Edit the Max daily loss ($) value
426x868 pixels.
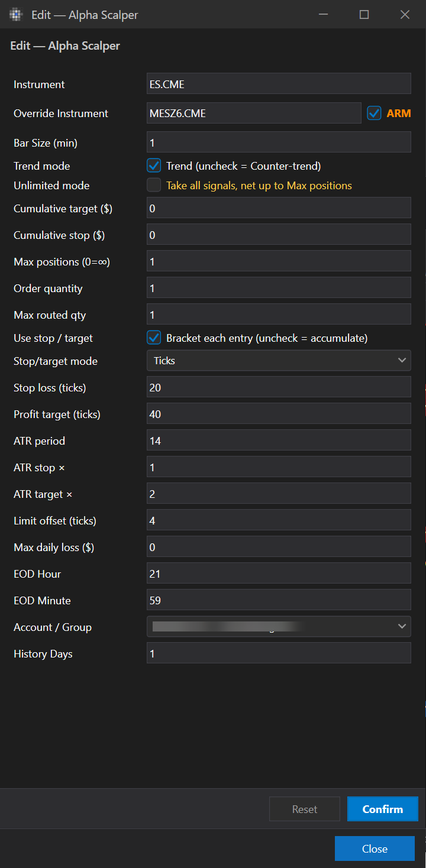pyautogui.click(x=279, y=547)
